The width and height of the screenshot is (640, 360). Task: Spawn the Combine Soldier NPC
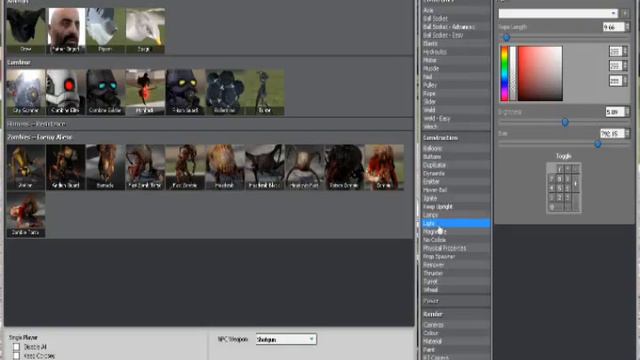click(105, 92)
